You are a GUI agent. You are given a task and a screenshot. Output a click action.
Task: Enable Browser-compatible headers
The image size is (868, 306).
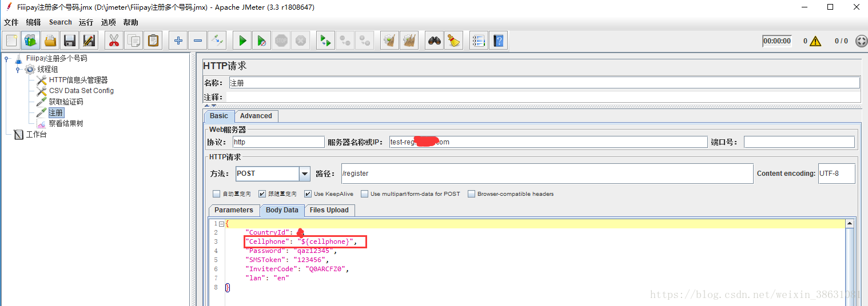point(471,194)
